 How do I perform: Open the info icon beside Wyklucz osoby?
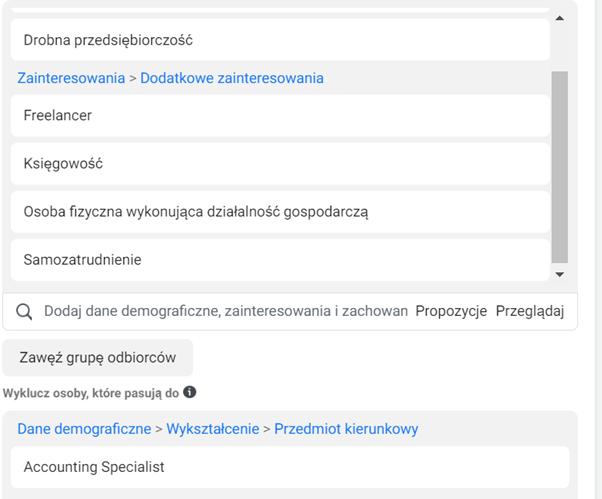coord(190,392)
